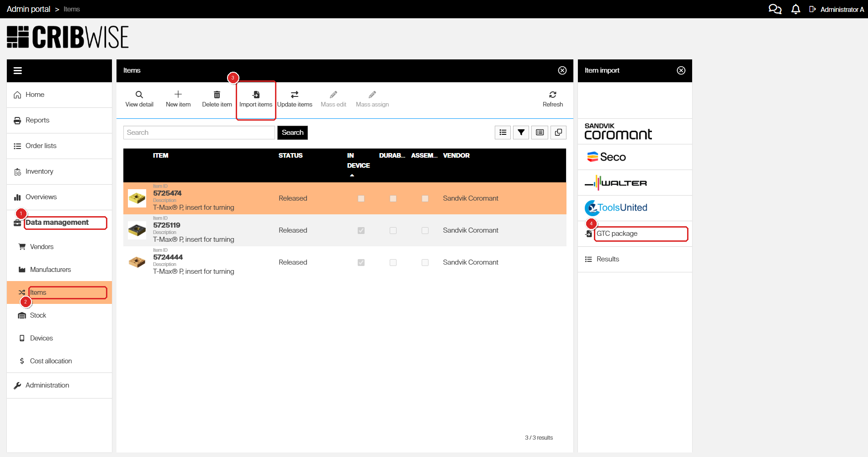The width and height of the screenshot is (868, 457).
Task: Open the notifications bell
Action: 796,9
